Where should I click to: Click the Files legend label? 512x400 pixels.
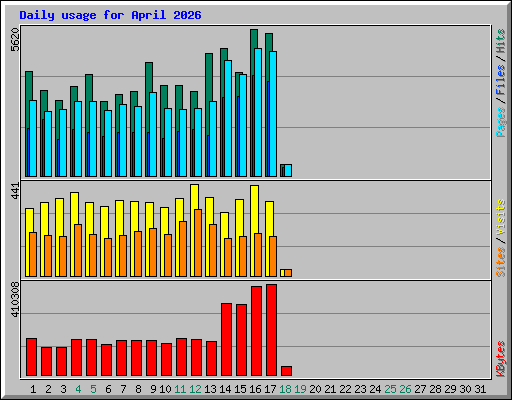[x=500, y=79]
